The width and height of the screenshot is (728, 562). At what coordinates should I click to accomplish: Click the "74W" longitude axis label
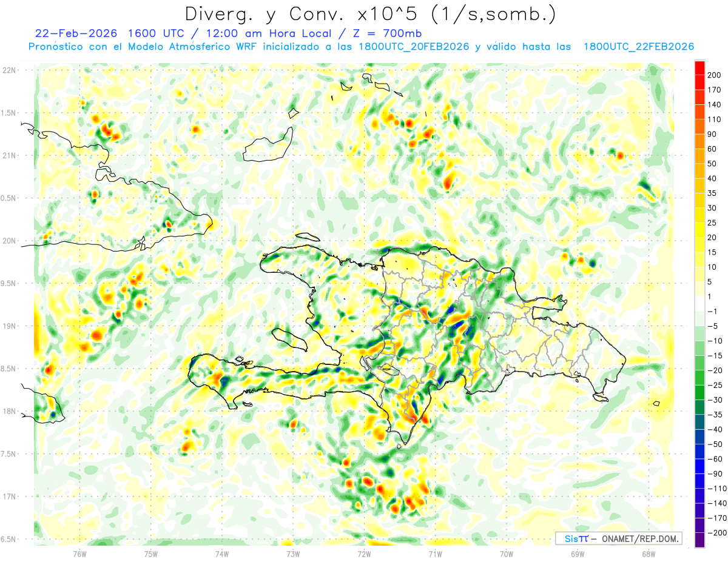tap(222, 553)
